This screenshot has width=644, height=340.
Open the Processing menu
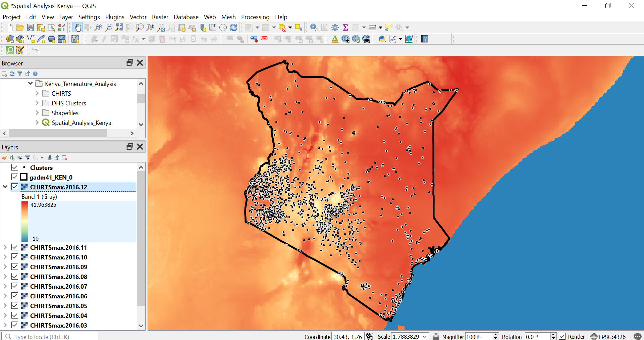click(x=255, y=17)
